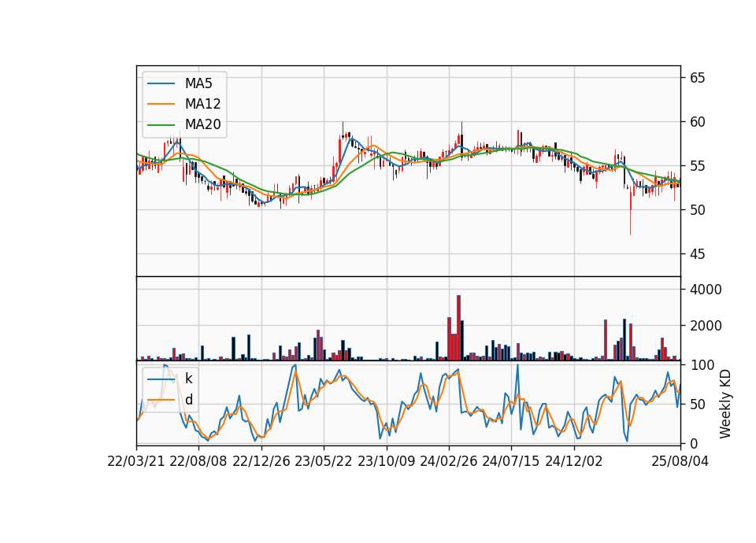
Task: Click the MA5 legend label
Action: click(x=198, y=83)
